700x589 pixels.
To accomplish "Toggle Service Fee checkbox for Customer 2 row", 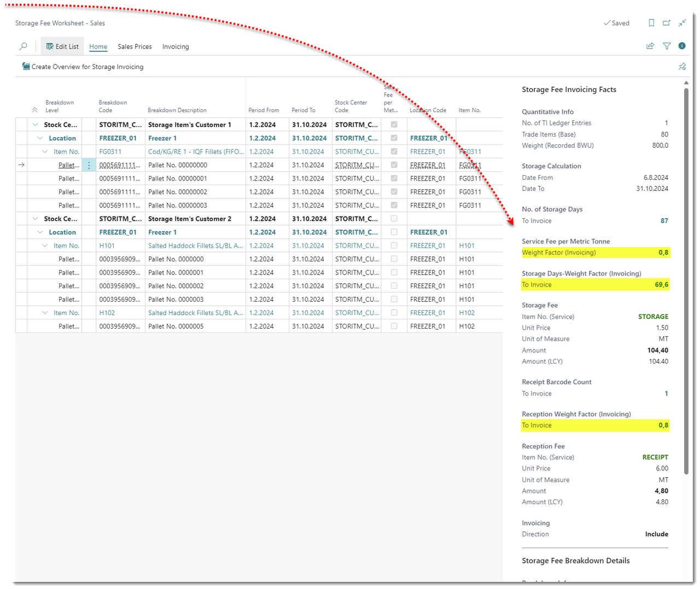I will click(x=394, y=219).
